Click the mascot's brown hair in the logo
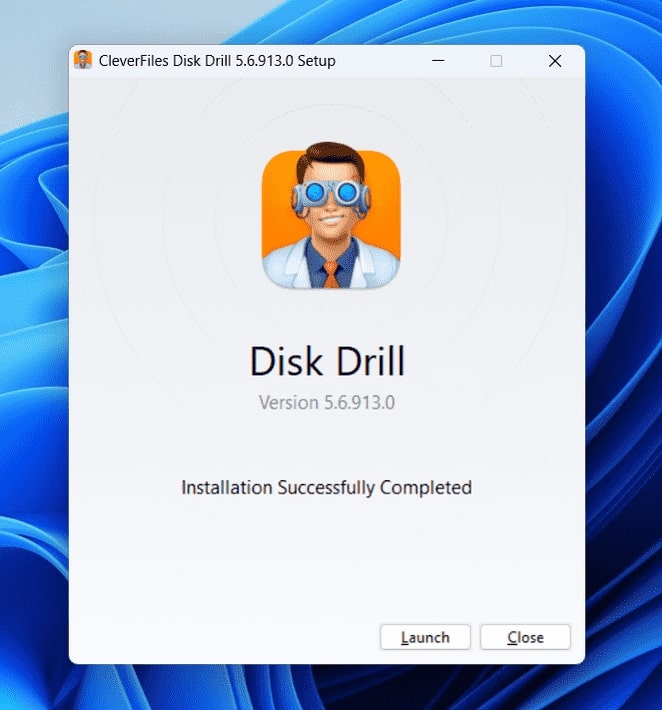Viewport: 662px width, 710px height. (x=331, y=158)
